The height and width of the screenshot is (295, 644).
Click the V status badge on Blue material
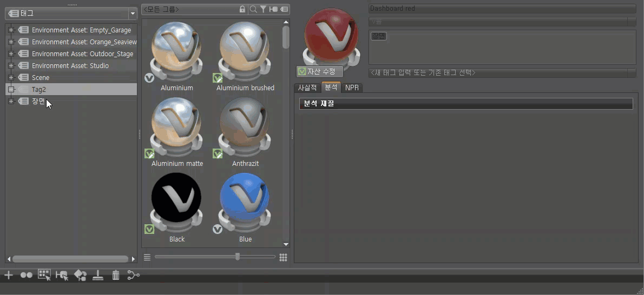click(217, 229)
